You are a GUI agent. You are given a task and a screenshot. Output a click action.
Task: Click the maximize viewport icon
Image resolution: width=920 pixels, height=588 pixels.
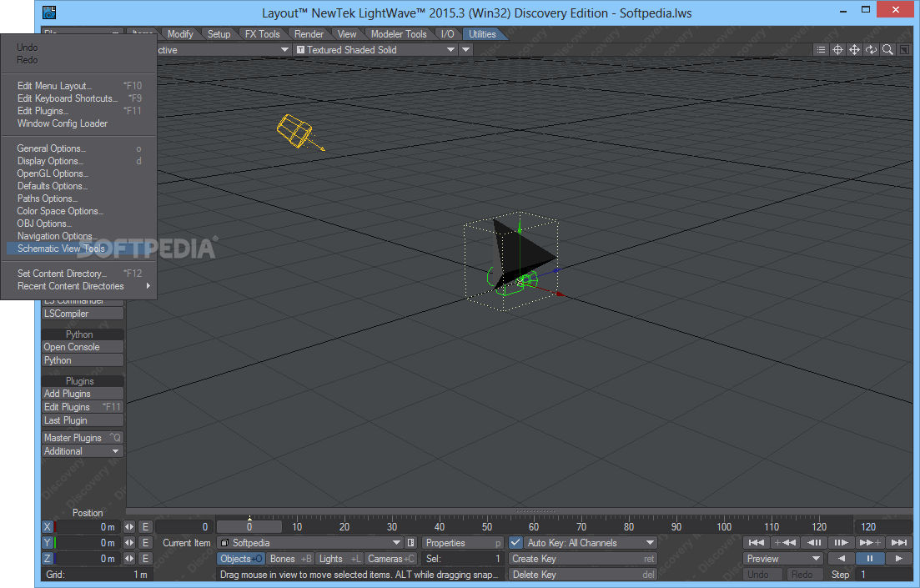point(904,50)
